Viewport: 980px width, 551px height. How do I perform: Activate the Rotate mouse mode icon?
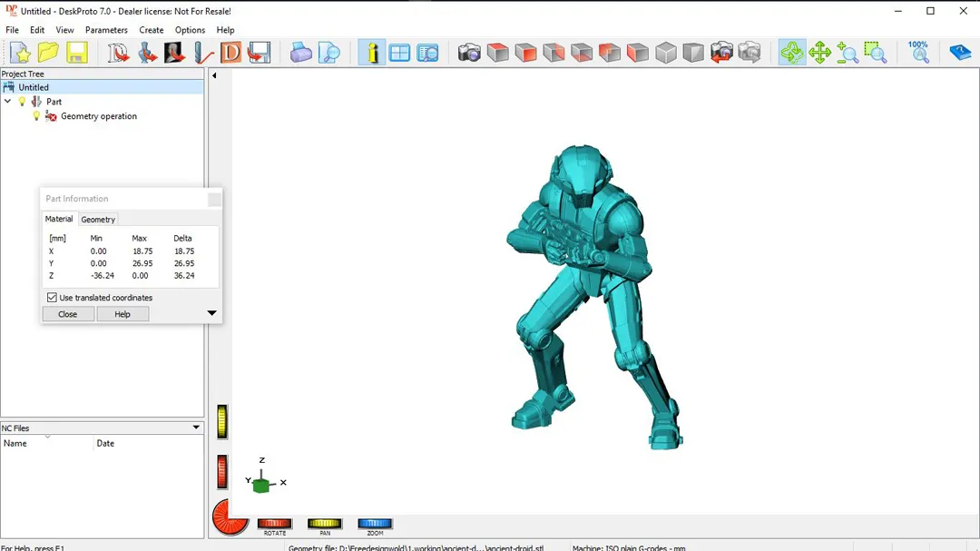pyautogui.click(x=792, y=53)
